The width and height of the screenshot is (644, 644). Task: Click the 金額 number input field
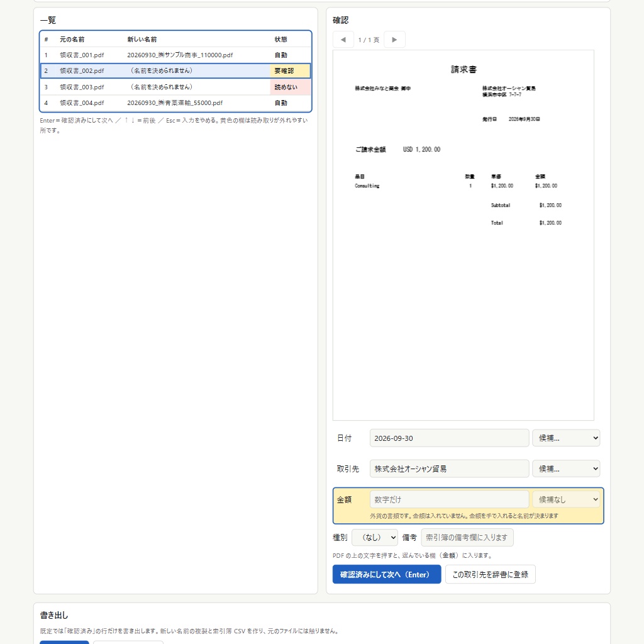[x=449, y=499]
